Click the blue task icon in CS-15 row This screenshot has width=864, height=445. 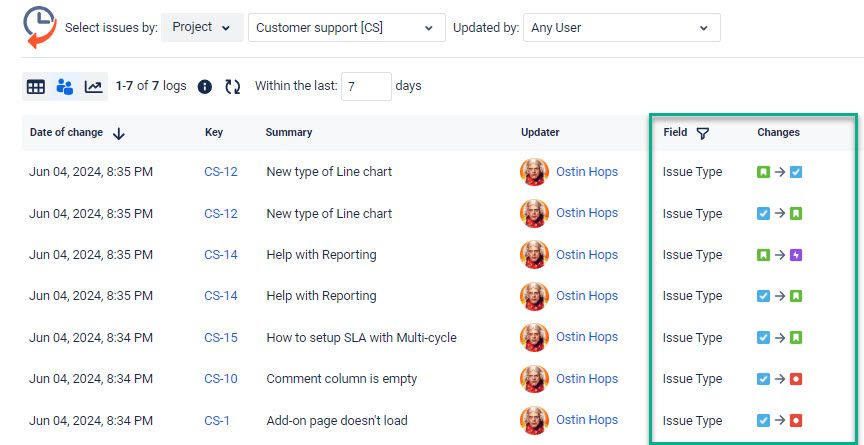(763, 338)
